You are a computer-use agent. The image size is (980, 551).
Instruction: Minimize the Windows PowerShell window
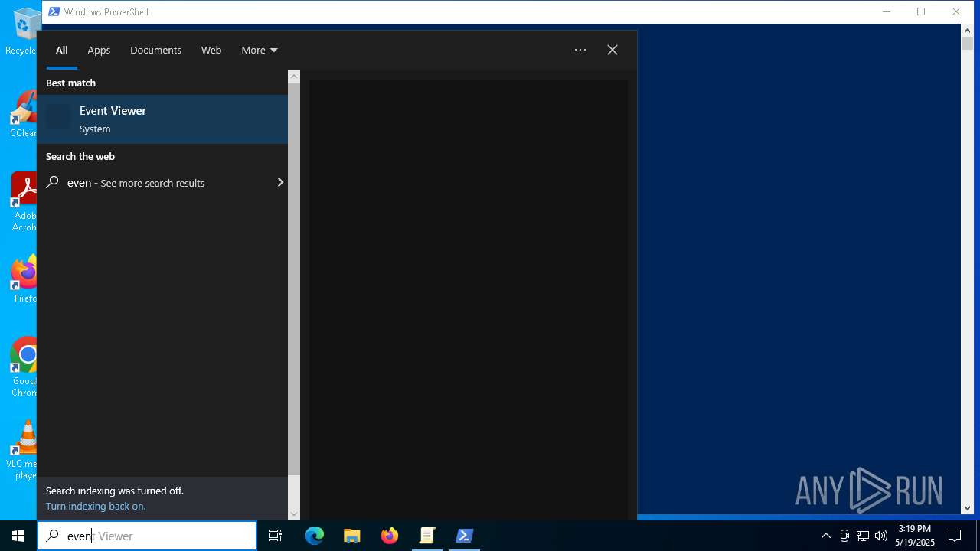coord(887,11)
